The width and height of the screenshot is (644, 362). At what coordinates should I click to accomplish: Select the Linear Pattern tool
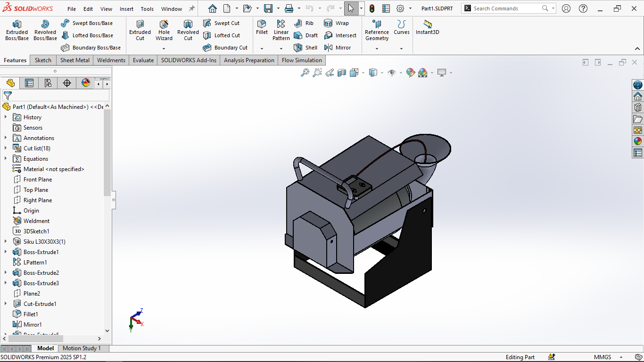pos(281,31)
